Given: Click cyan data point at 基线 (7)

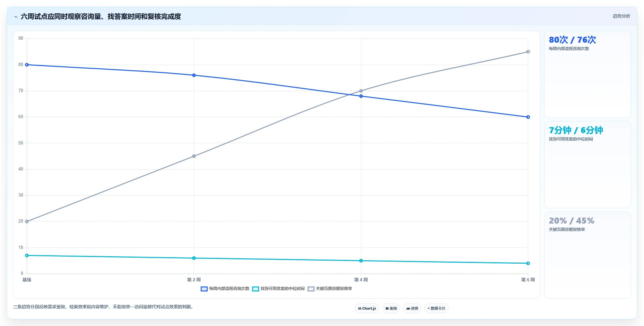Looking at the screenshot, I should [x=27, y=256].
